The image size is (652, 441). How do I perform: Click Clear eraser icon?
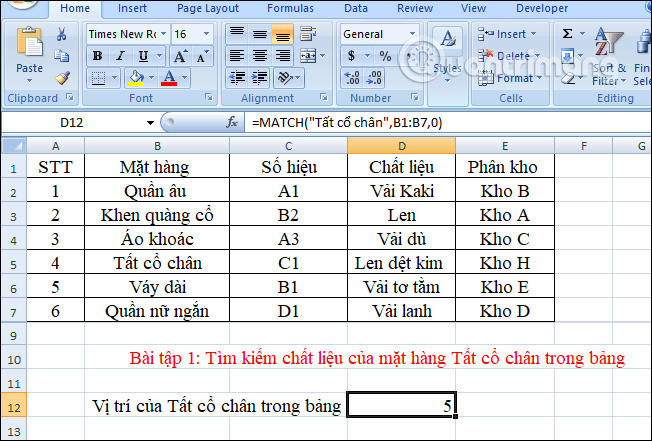(x=568, y=78)
